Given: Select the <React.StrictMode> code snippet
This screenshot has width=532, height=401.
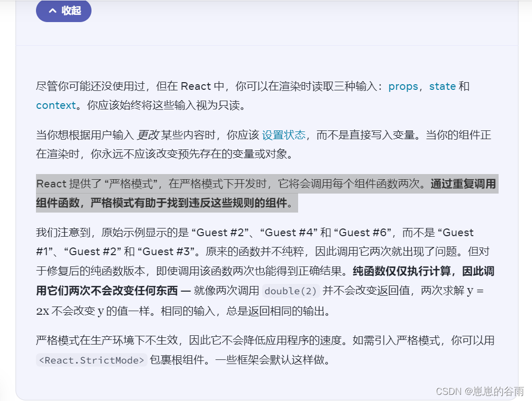Looking at the screenshot, I should (91, 360).
